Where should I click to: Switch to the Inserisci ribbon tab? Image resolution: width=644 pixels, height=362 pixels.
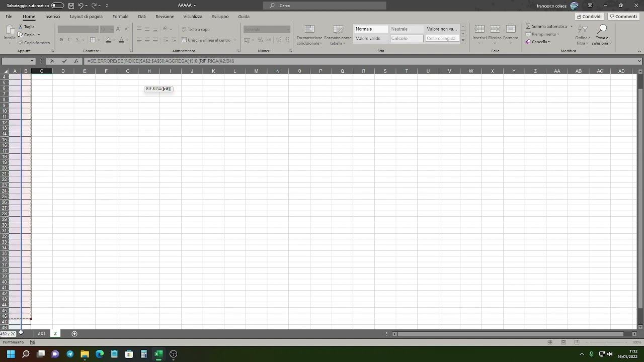click(52, 17)
